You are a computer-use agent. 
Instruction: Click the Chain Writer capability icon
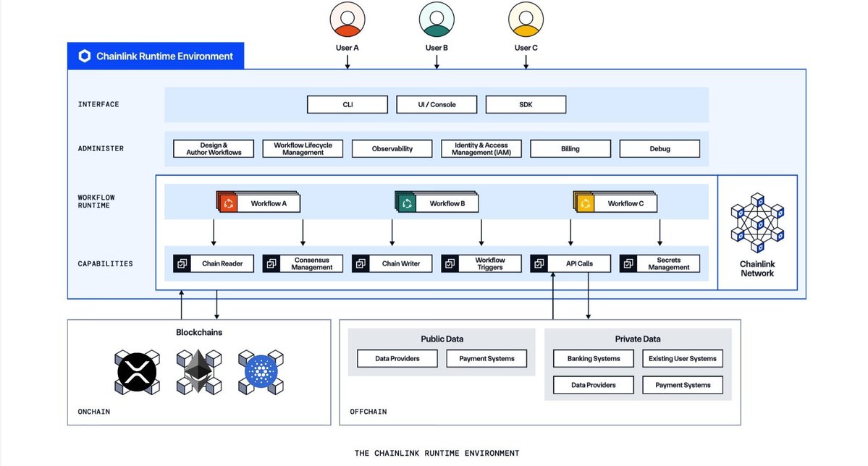[x=361, y=263]
